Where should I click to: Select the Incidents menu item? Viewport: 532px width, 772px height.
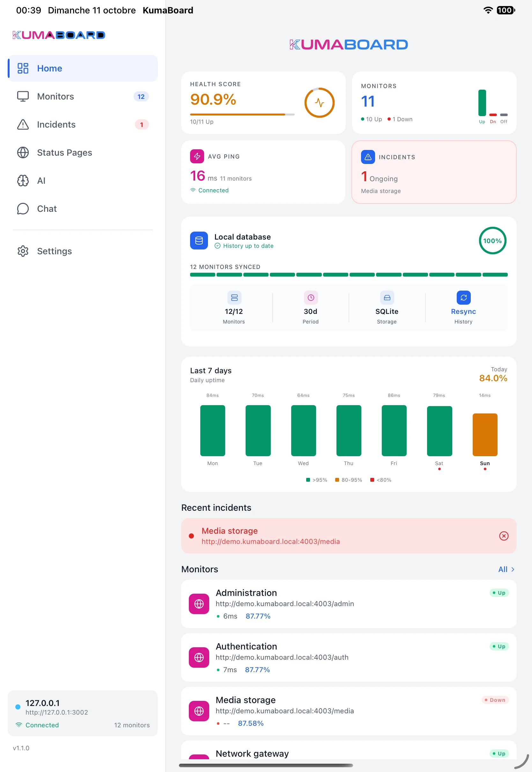point(82,124)
